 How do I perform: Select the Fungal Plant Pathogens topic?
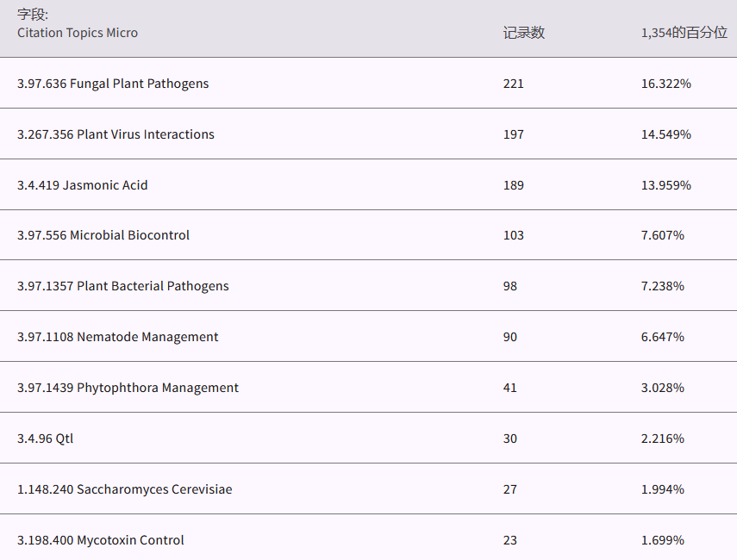pyautogui.click(x=113, y=84)
